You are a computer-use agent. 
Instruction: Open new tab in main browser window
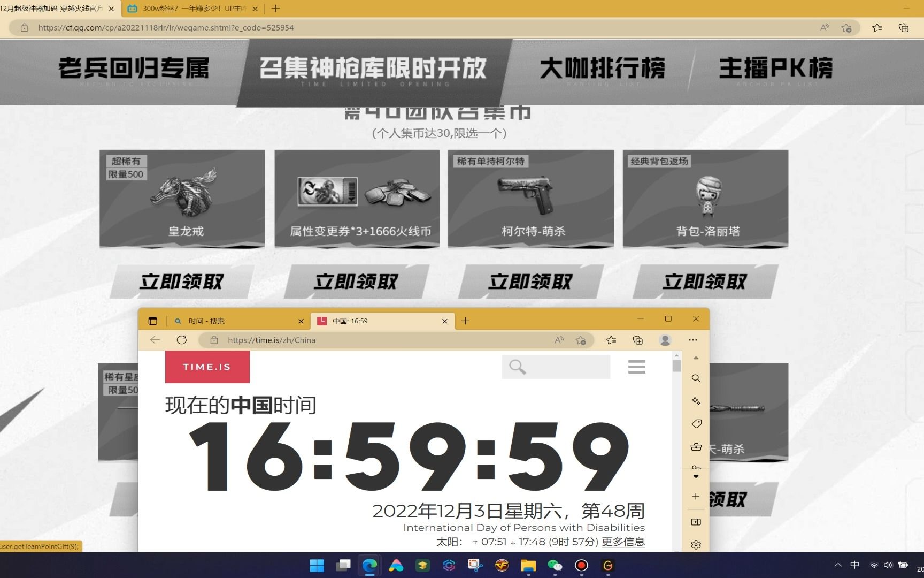click(275, 9)
